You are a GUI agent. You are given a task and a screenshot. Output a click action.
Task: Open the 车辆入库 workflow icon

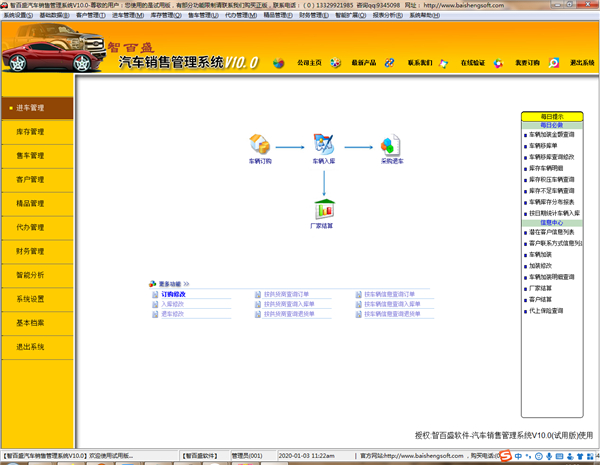[x=324, y=144]
